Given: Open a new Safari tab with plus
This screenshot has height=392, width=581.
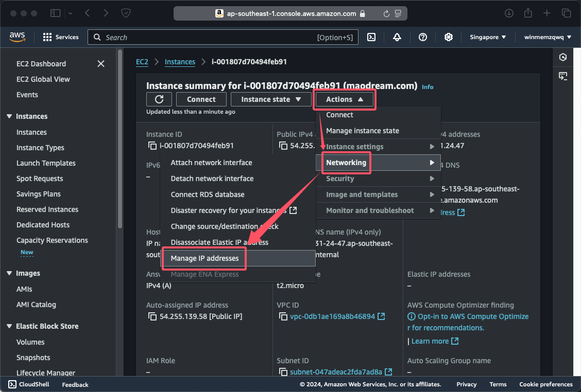Looking at the screenshot, I should tap(547, 13).
